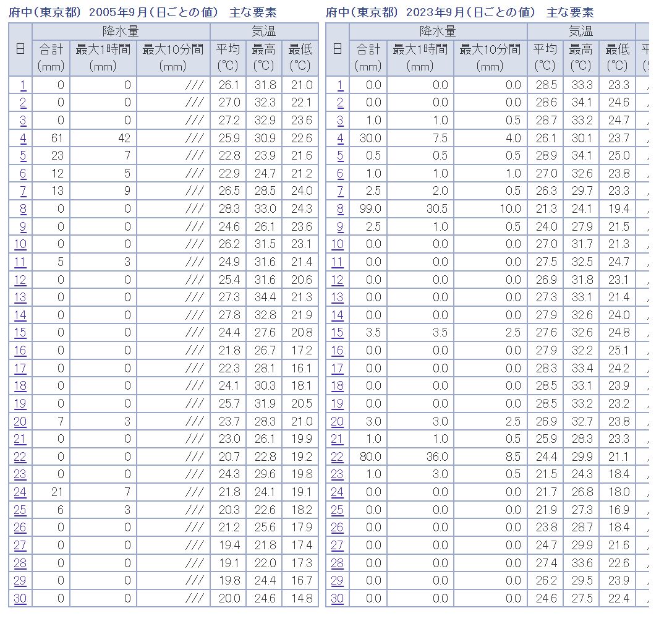Open day 13 link in 2005 table
The width and height of the screenshot is (672, 621).
pyautogui.click(x=20, y=298)
